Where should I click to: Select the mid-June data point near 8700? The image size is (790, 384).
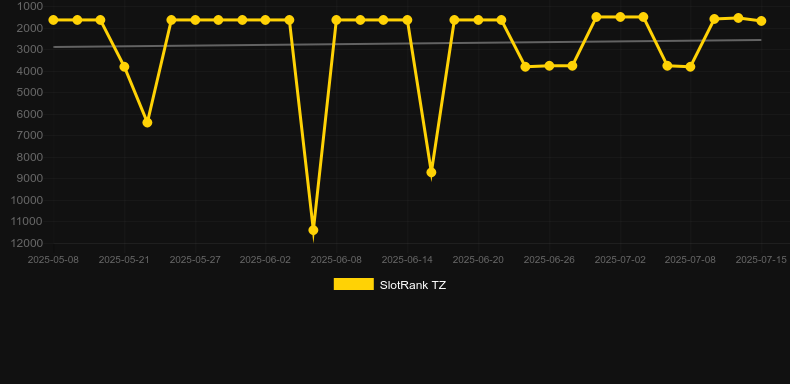pyautogui.click(x=431, y=172)
